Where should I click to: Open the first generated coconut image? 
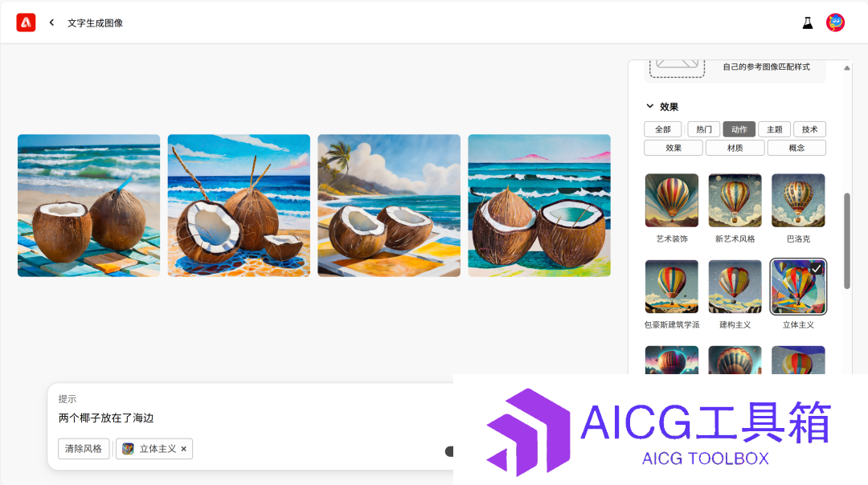[88, 206]
